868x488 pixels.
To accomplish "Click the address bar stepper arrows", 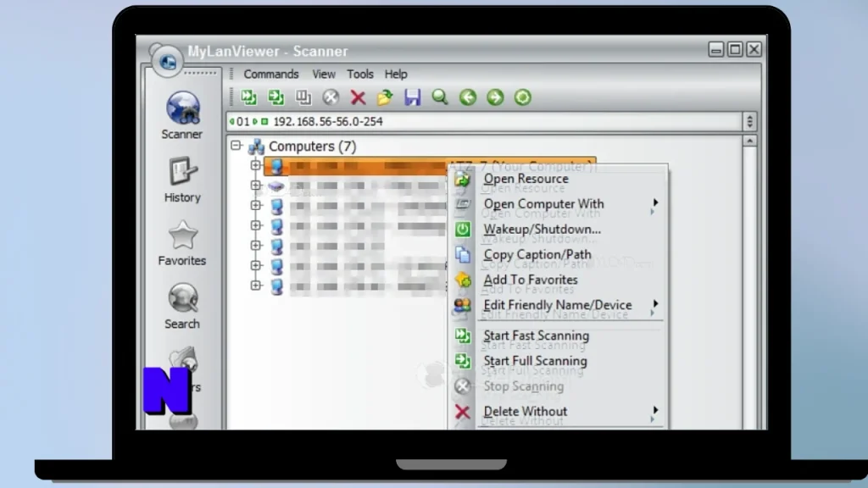I will (x=749, y=122).
